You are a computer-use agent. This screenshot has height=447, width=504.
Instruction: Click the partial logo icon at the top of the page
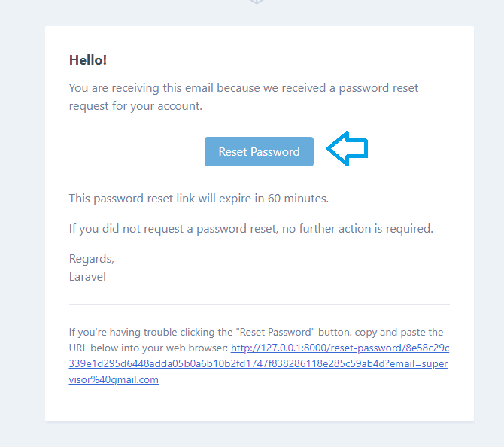click(257, 2)
